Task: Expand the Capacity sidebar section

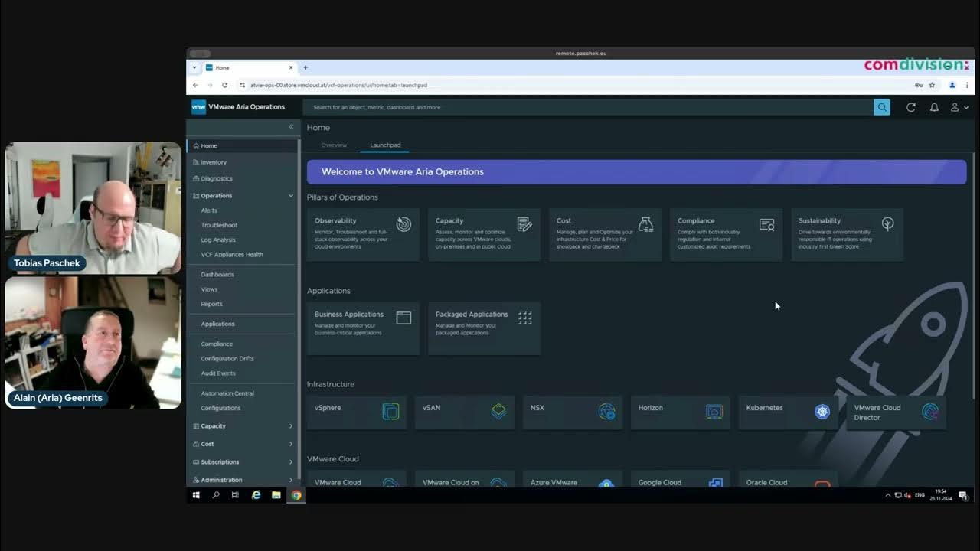Action: [291, 426]
